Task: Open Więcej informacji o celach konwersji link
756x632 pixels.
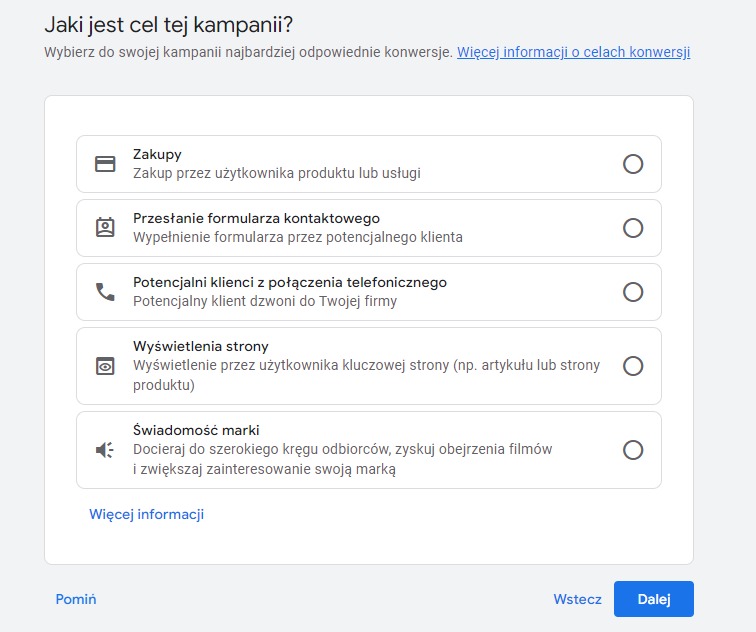Action: click(x=573, y=52)
